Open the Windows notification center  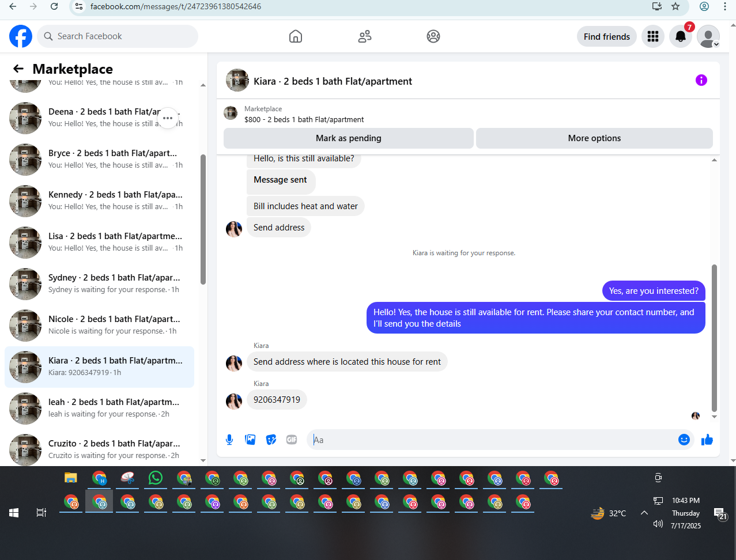720,513
